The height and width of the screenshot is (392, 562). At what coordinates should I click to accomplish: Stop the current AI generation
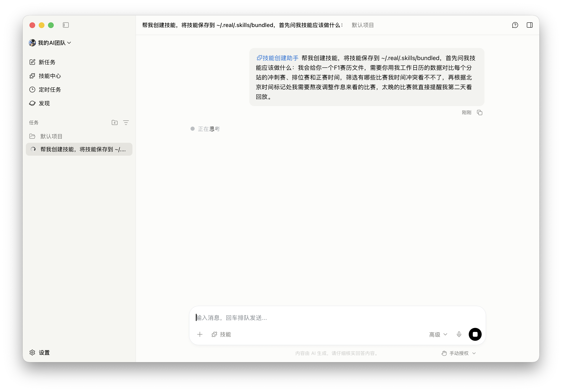click(x=475, y=334)
